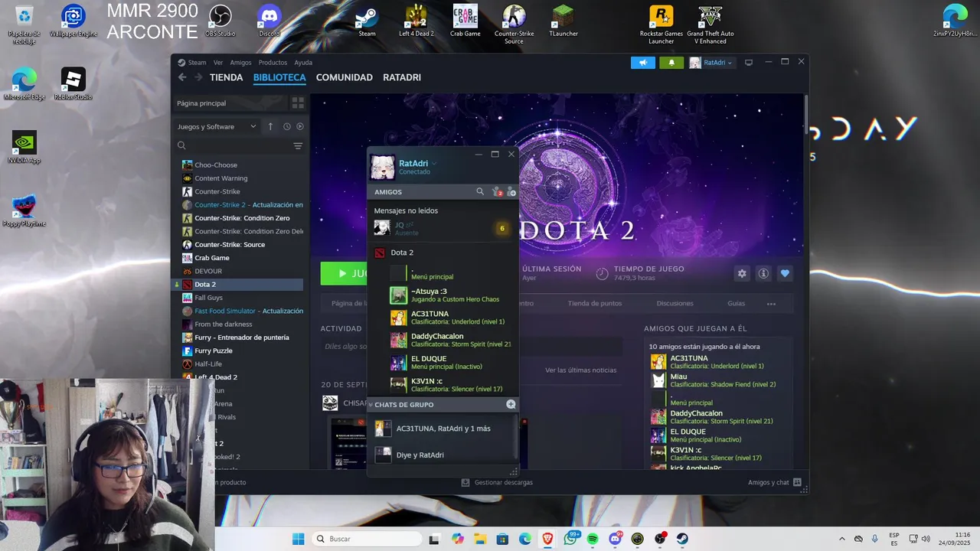Expand the Juegos y Software dropdown

point(217,126)
